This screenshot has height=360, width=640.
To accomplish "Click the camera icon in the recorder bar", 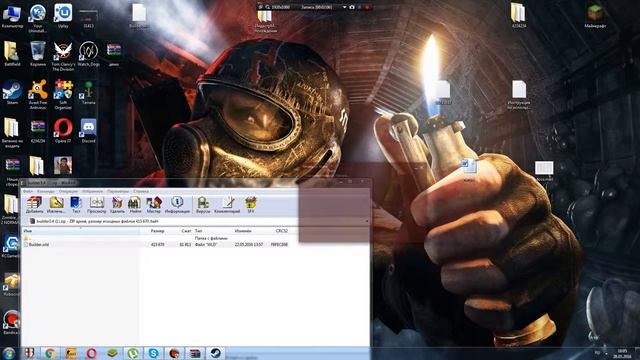I will click(x=351, y=7).
